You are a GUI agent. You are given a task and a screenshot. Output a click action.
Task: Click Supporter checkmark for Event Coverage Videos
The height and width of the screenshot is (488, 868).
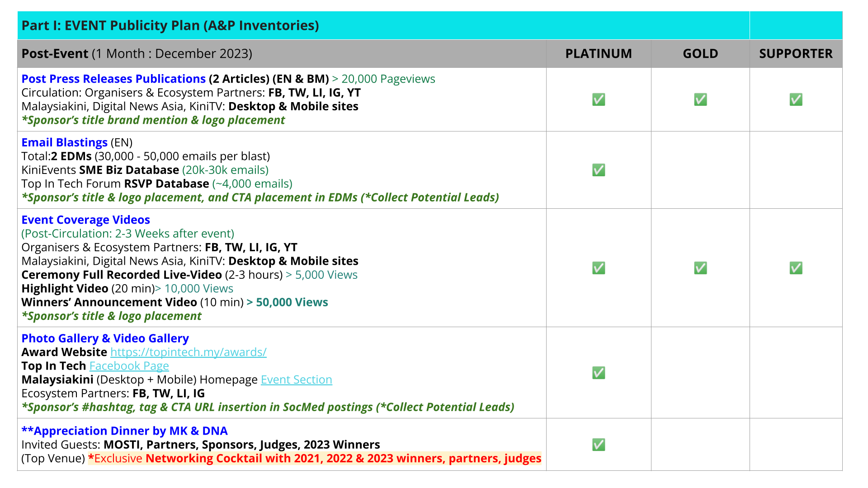pyautogui.click(x=796, y=268)
